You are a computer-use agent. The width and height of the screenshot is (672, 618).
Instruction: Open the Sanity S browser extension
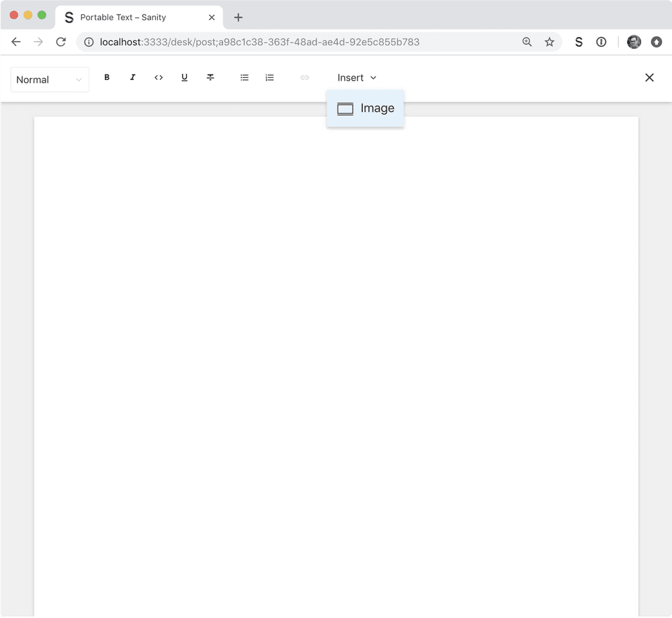click(x=579, y=42)
